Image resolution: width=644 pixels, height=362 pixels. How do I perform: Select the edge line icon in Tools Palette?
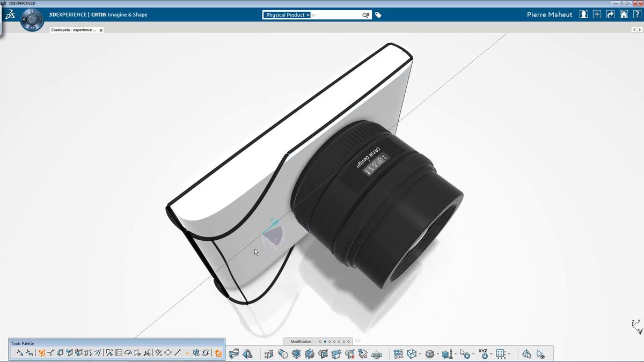(x=177, y=353)
